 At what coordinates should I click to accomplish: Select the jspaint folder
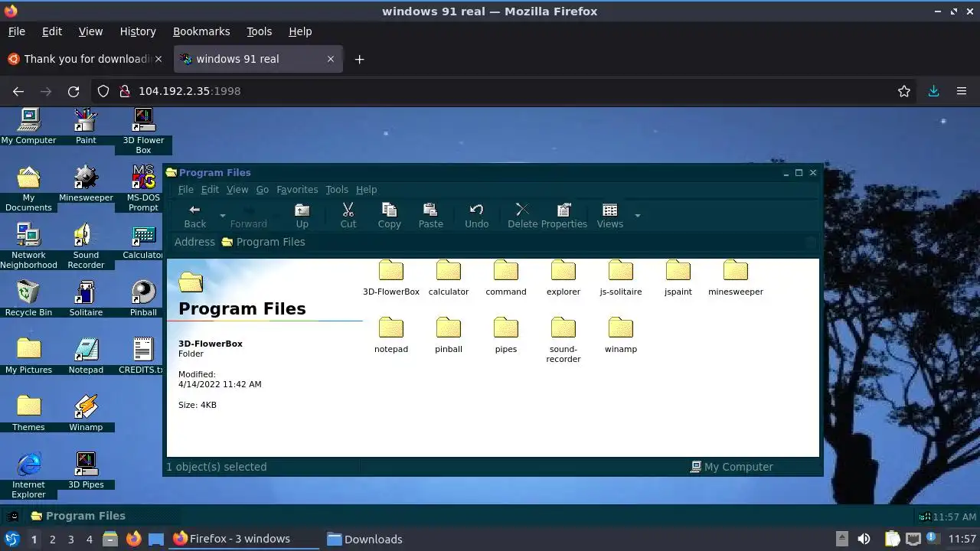click(678, 278)
